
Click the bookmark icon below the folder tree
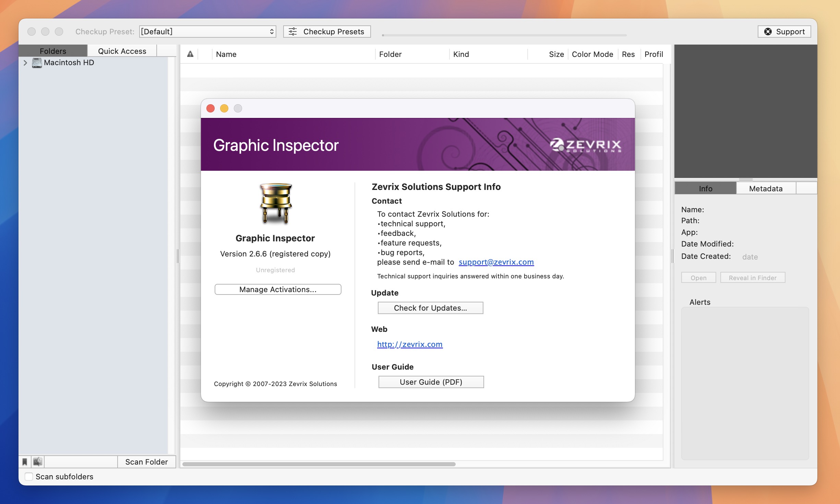25,461
